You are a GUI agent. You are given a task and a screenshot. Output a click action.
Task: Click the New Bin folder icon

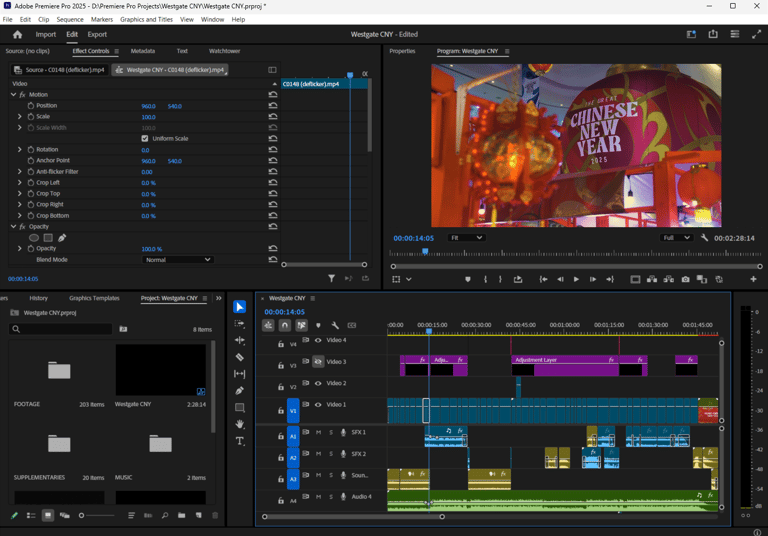[181, 516]
